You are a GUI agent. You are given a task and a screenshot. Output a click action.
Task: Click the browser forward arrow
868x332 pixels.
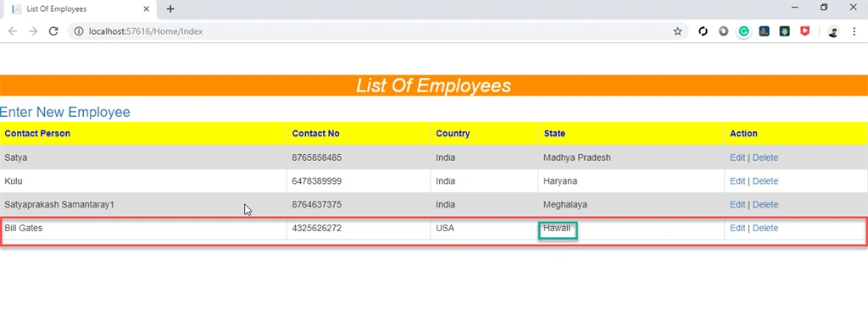coord(33,31)
